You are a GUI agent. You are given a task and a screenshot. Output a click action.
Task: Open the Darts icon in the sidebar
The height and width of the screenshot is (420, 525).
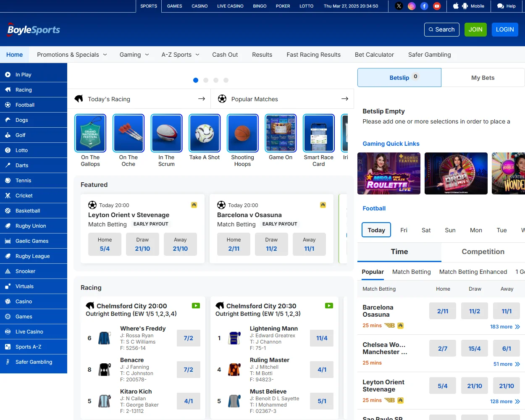(8, 165)
